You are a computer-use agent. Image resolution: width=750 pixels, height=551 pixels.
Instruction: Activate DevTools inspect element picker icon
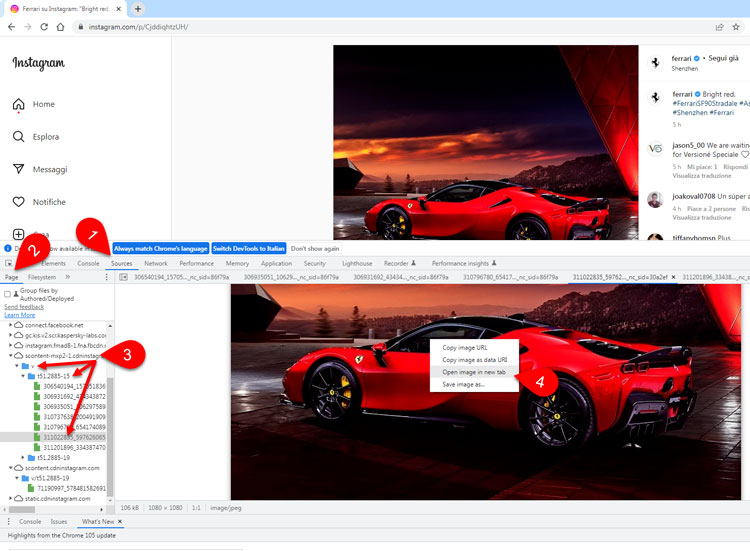(x=9, y=264)
